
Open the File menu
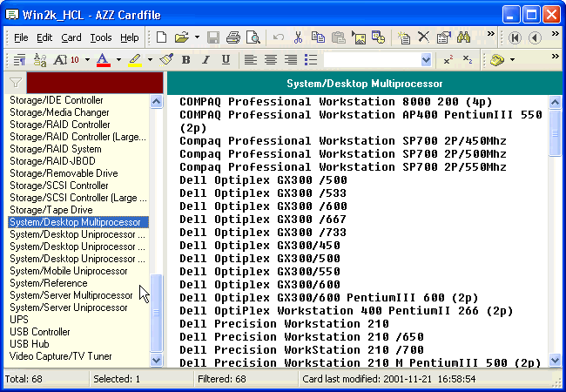(x=21, y=37)
